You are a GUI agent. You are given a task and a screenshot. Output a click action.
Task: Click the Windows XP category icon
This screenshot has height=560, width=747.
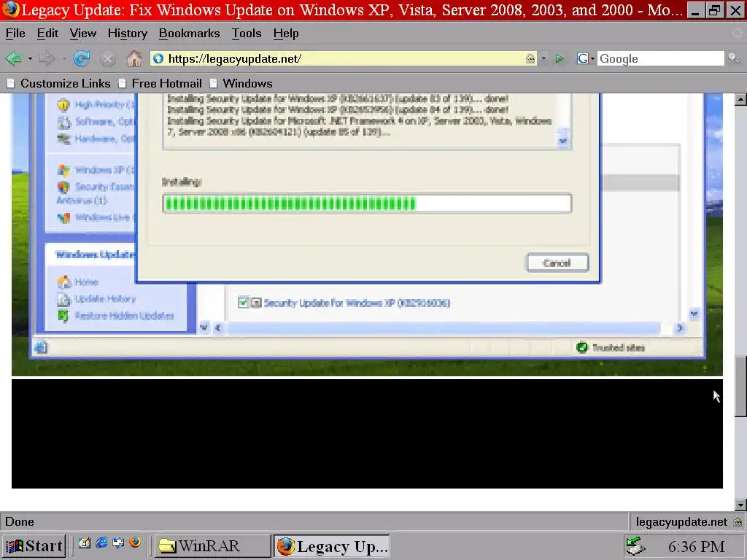[63, 170]
